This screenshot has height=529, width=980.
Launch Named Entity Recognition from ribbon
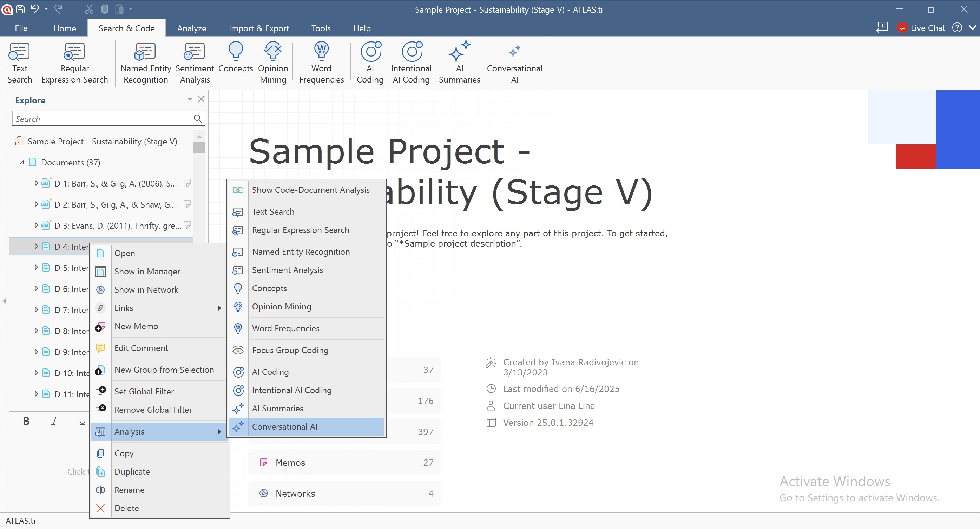pyautogui.click(x=145, y=63)
